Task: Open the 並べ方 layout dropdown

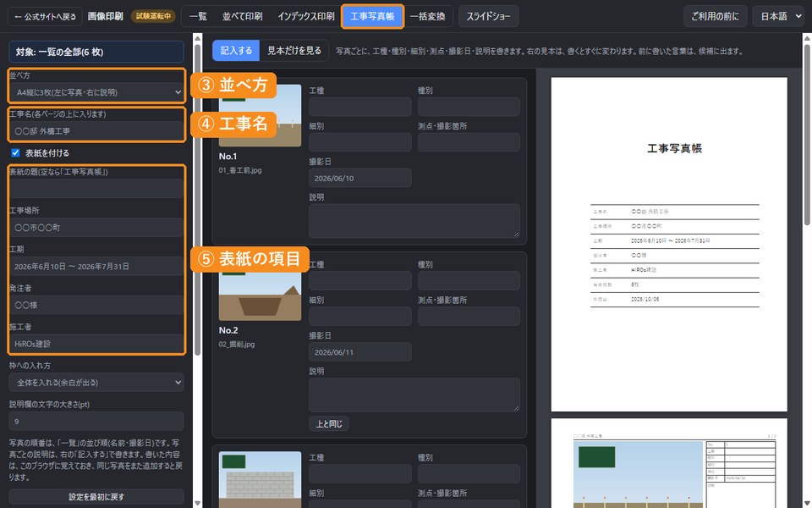Action: 96,92
